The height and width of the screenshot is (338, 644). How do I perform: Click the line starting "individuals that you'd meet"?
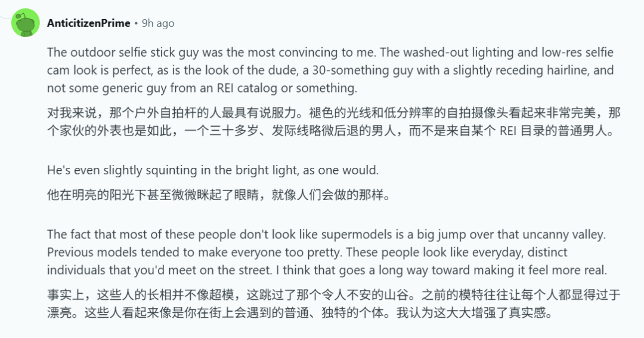coord(327,270)
